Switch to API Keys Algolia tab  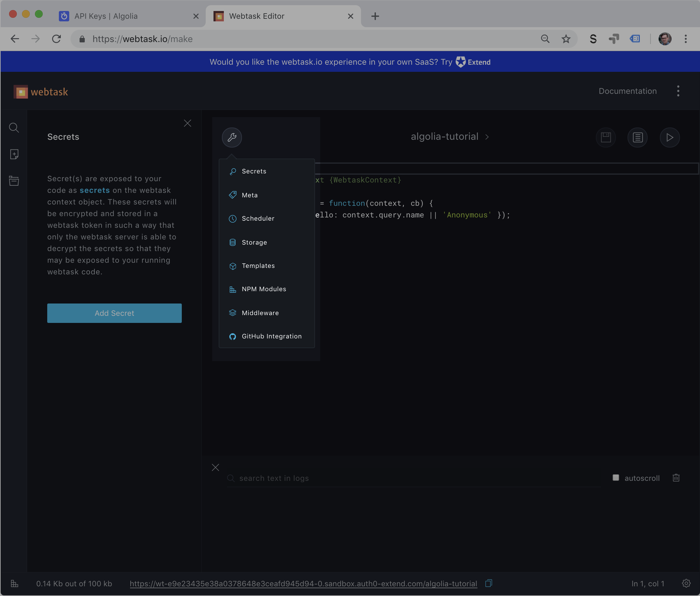[x=106, y=16]
